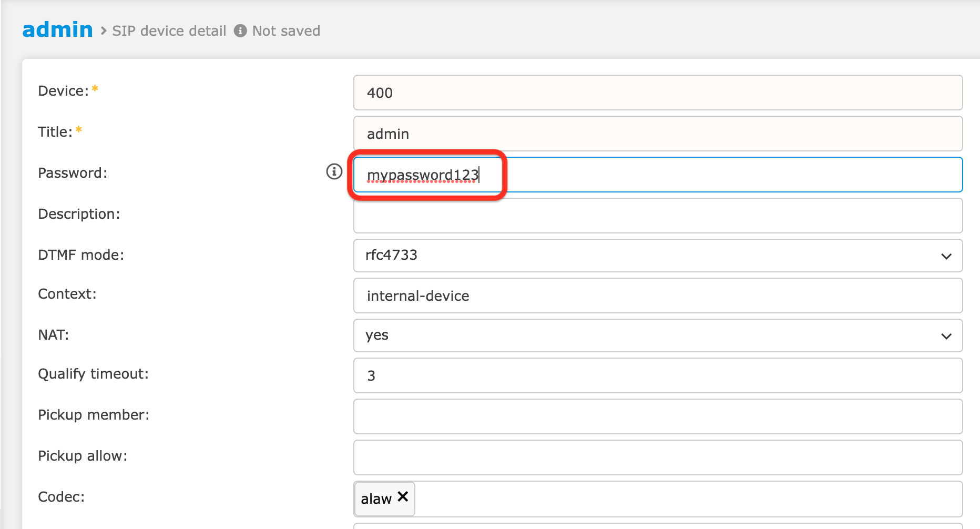The width and height of the screenshot is (980, 529).
Task: Click the Device field containing 400
Action: click(657, 93)
